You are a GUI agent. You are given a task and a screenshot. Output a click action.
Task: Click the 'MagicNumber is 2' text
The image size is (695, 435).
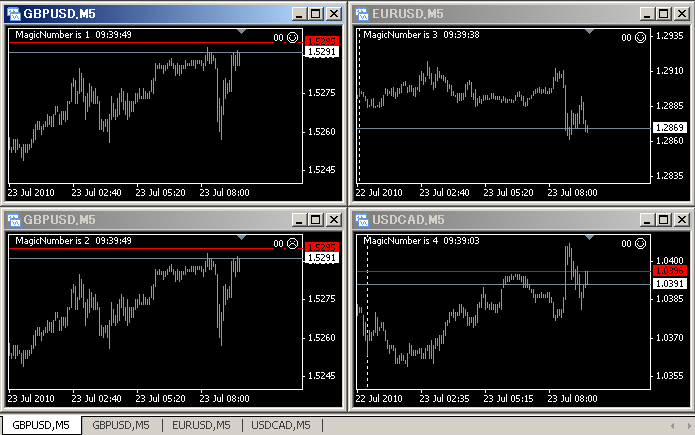point(52,240)
